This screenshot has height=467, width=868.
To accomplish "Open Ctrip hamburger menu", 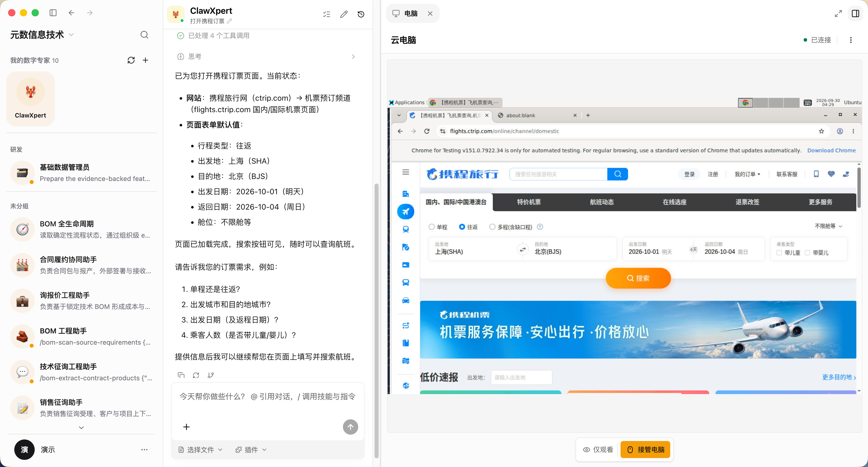I will click(406, 172).
